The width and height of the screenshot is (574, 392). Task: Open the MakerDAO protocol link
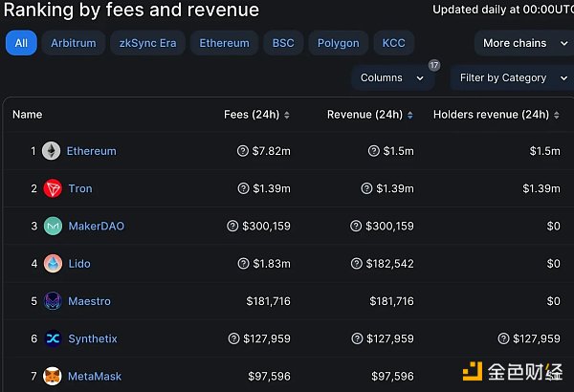pyautogui.click(x=96, y=227)
